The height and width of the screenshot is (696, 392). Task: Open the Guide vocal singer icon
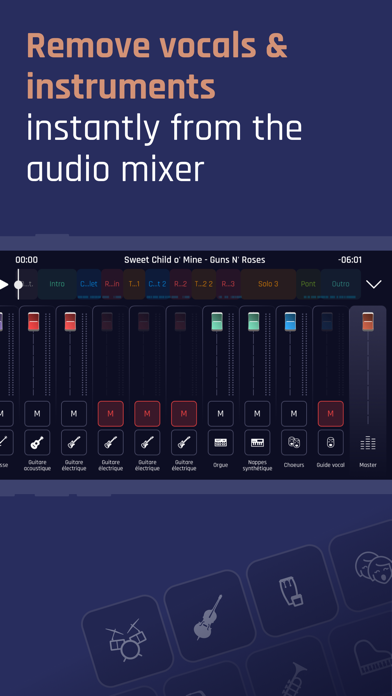pyautogui.click(x=330, y=442)
